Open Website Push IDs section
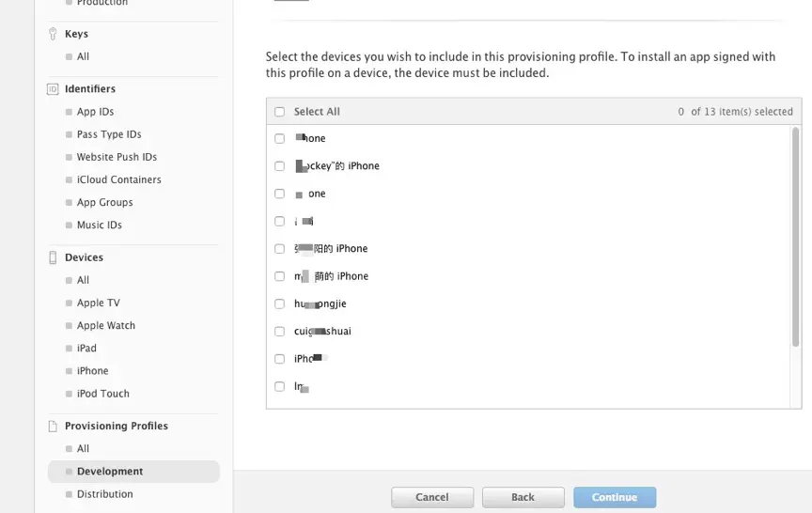812x513 pixels. pos(117,157)
